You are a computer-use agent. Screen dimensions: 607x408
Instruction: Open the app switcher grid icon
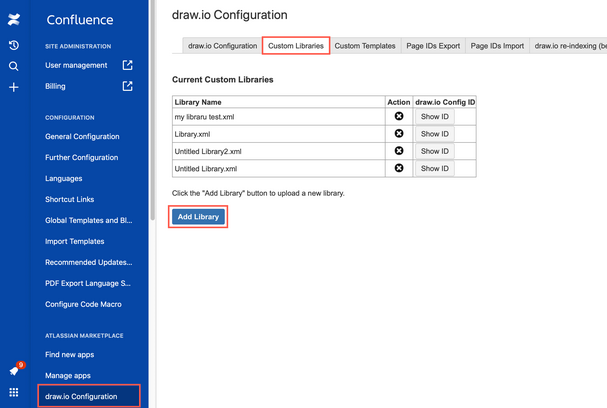tap(14, 392)
